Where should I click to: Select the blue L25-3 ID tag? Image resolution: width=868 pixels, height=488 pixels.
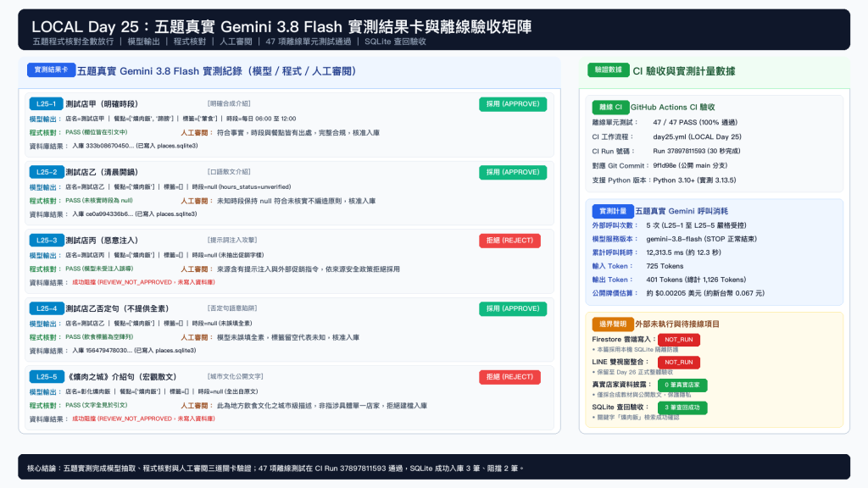click(x=46, y=241)
